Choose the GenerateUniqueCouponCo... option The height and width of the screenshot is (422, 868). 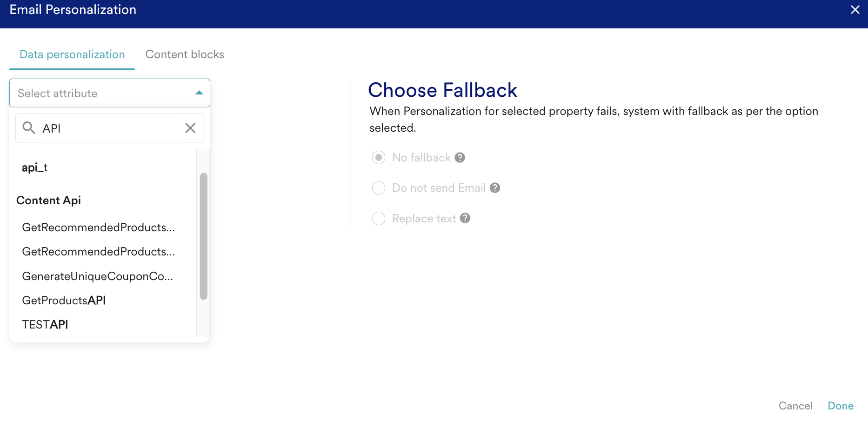(x=98, y=276)
